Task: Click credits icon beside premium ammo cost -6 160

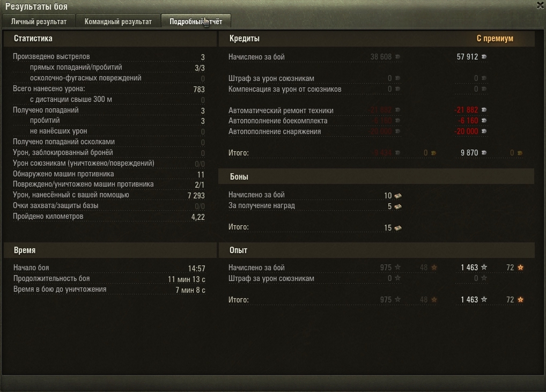Action: click(x=484, y=121)
